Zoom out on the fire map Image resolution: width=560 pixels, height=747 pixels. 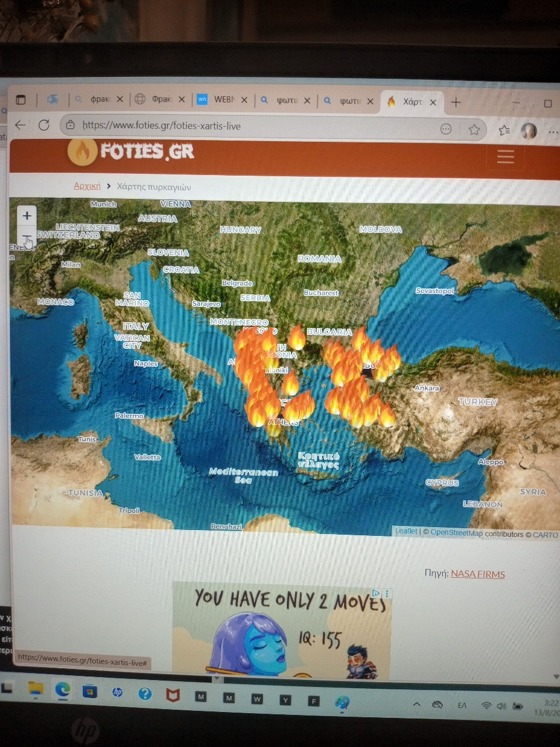[x=27, y=237]
